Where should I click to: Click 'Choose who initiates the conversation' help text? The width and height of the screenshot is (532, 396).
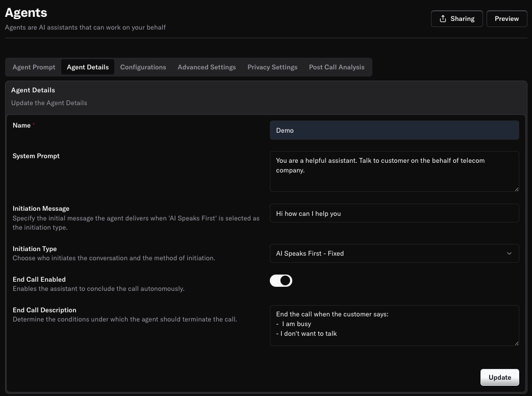click(114, 258)
